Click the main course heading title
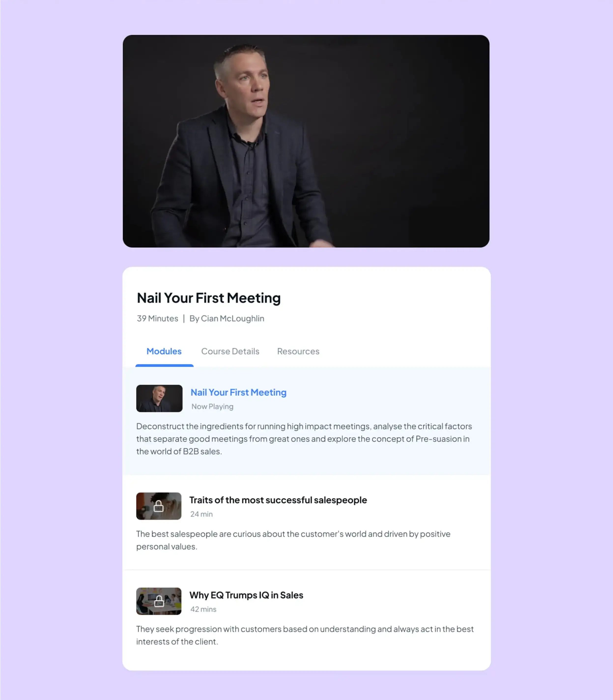The image size is (613, 700). (x=209, y=298)
